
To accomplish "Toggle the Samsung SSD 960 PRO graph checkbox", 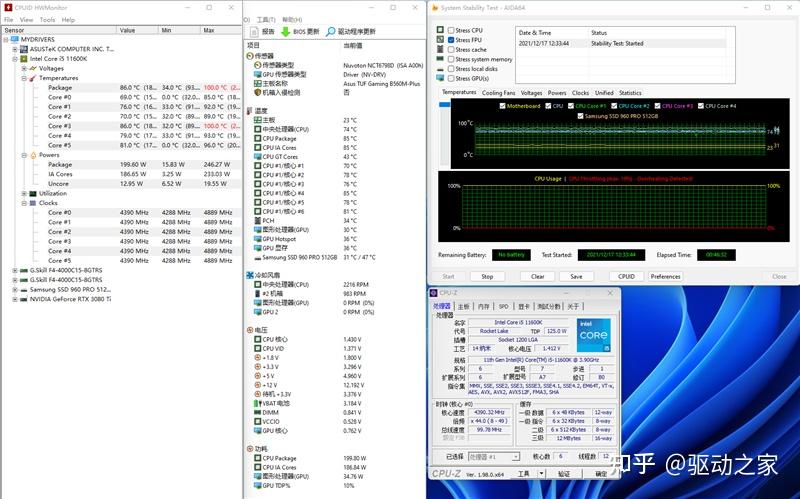I will click(x=580, y=116).
